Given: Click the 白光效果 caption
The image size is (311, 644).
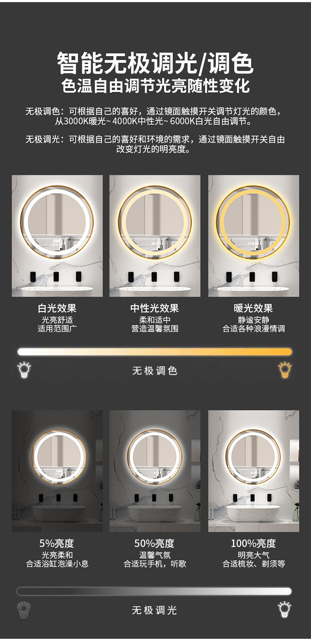Looking at the screenshot, I should coord(57,308).
